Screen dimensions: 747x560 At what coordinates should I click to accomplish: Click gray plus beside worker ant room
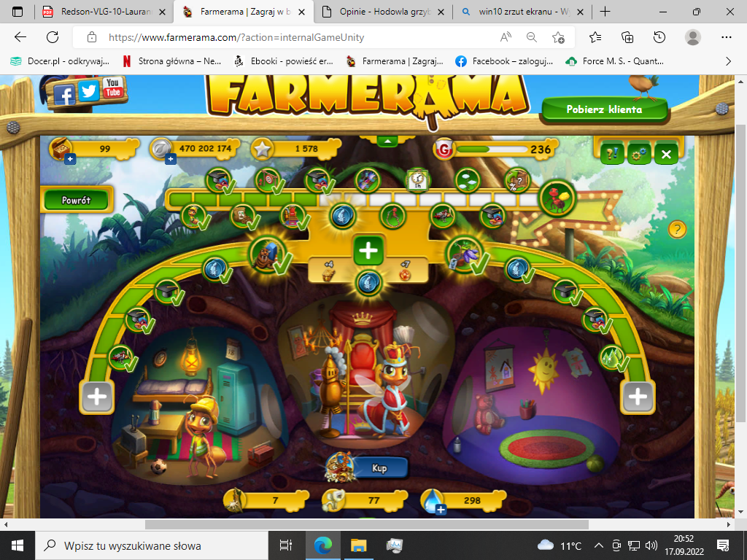(97, 397)
